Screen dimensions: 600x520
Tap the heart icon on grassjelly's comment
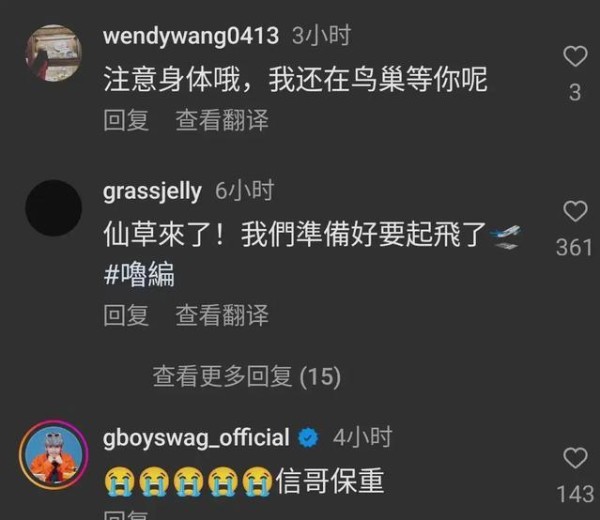[x=575, y=211]
